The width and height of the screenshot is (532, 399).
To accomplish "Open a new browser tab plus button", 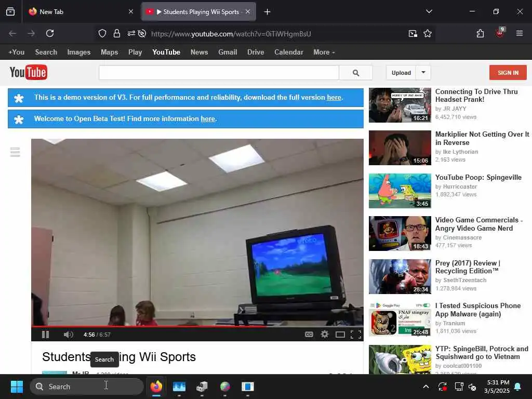I will pyautogui.click(x=268, y=12).
